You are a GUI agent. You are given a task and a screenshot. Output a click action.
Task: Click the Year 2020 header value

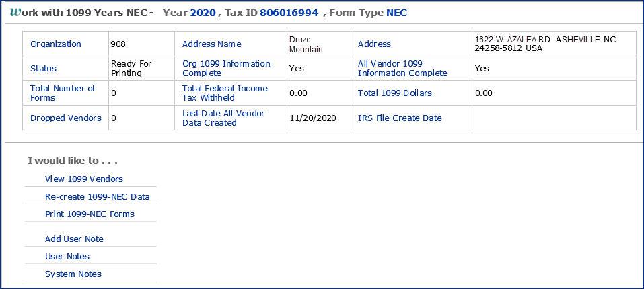(x=203, y=13)
